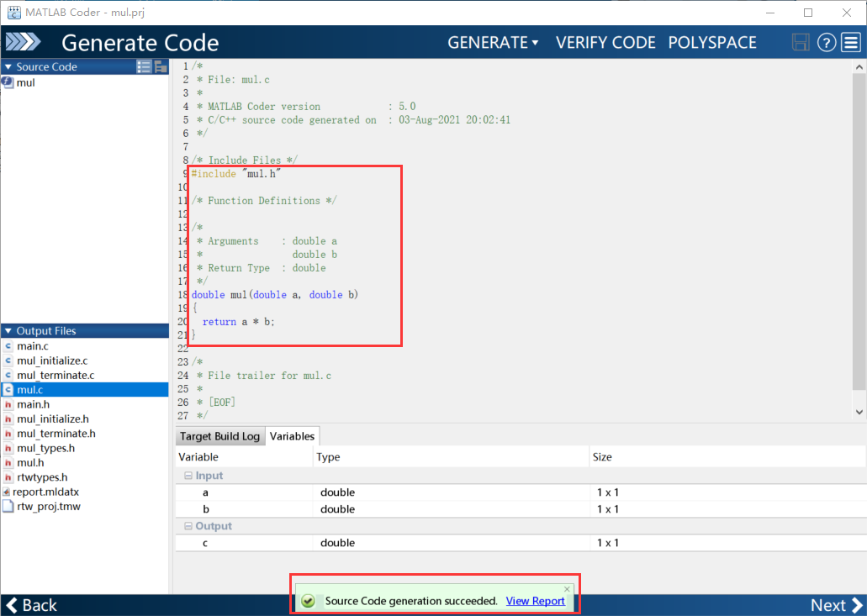The image size is (867, 616).
Task: Open mul_types.h header file
Action: point(45,448)
